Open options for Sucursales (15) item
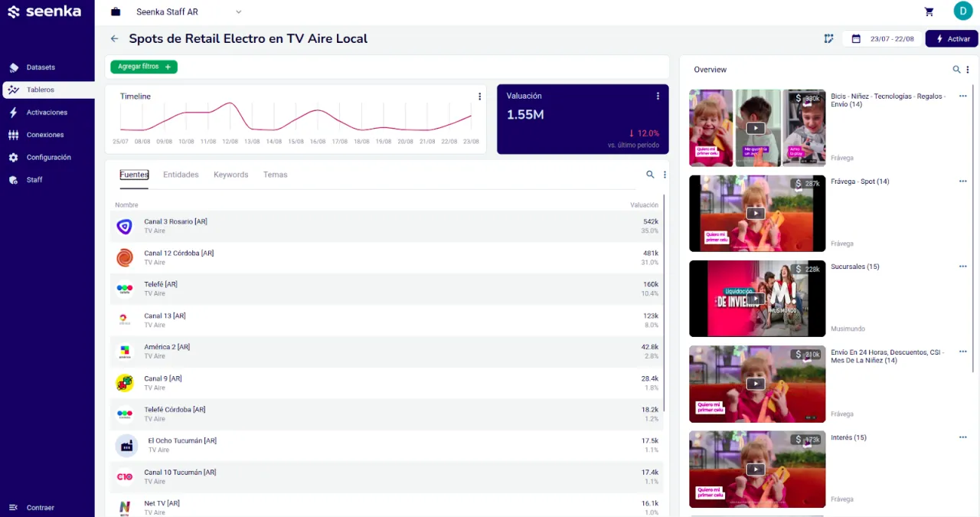Screen dimensions: 980x517 click(x=962, y=267)
